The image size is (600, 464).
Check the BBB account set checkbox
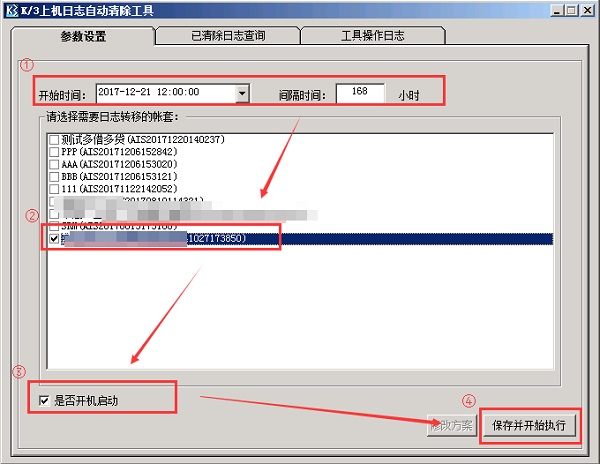click(x=54, y=176)
